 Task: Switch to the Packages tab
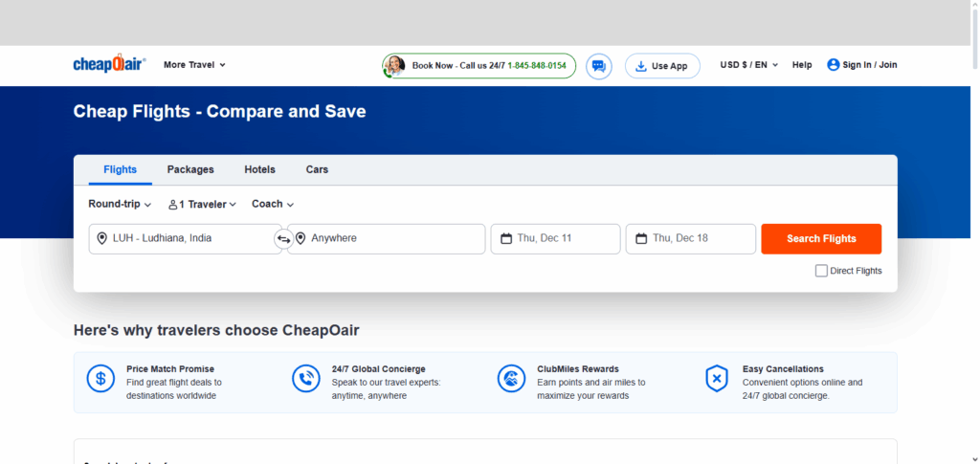click(x=190, y=170)
